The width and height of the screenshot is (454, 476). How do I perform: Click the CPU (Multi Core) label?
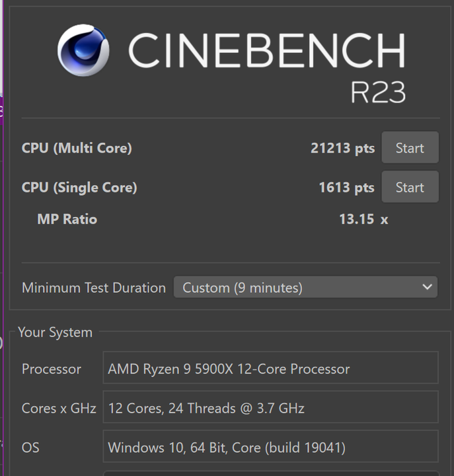(x=77, y=148)
